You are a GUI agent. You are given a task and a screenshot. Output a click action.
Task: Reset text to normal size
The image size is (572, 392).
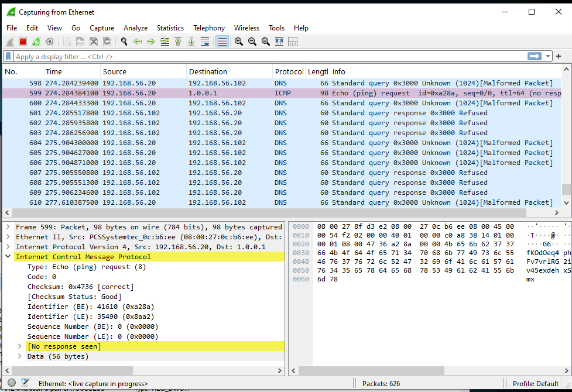coord(266,42)
